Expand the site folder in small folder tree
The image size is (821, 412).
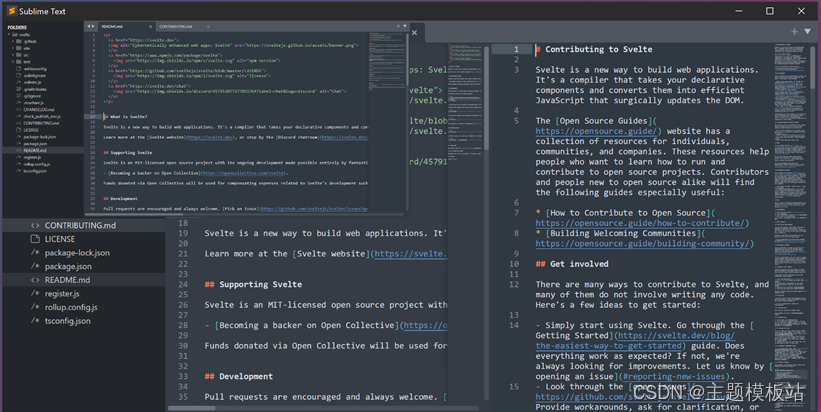pyautogui.click(x=13, y=48)
